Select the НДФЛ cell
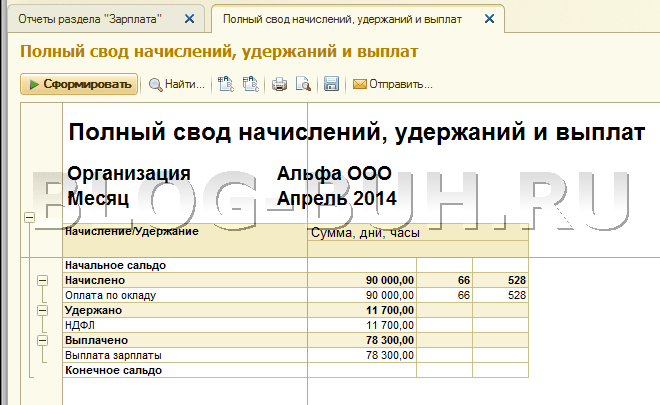 (185, 325)
